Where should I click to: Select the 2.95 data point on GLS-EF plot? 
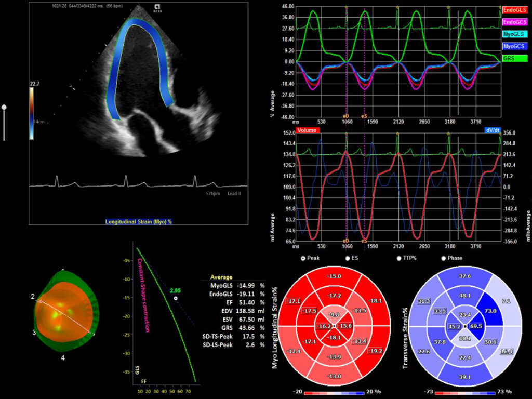point(176,298)
